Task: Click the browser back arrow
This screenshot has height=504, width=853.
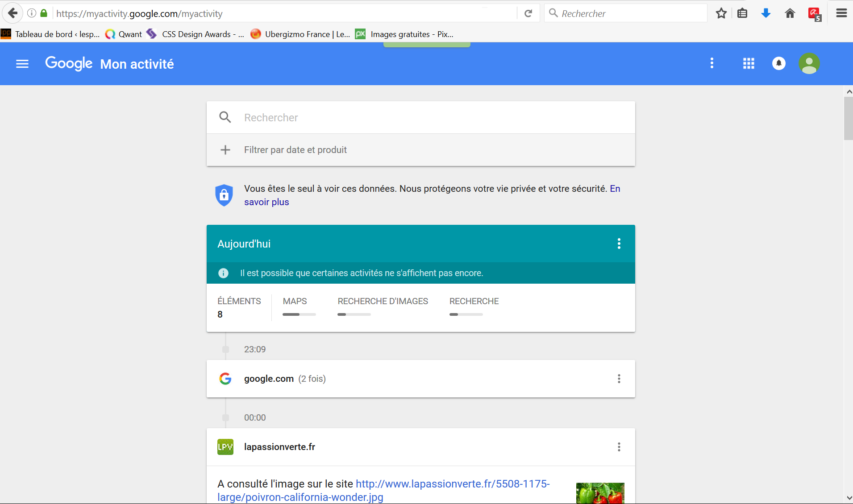Action: point(12,13)
